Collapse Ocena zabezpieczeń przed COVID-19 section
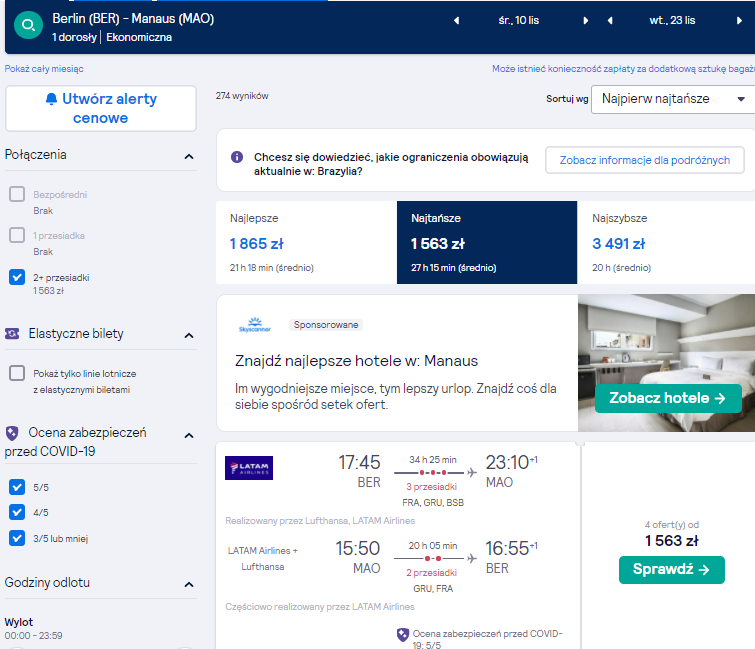Image resolution: width=755 pixels, height=649 pixels. pos(189,436)
